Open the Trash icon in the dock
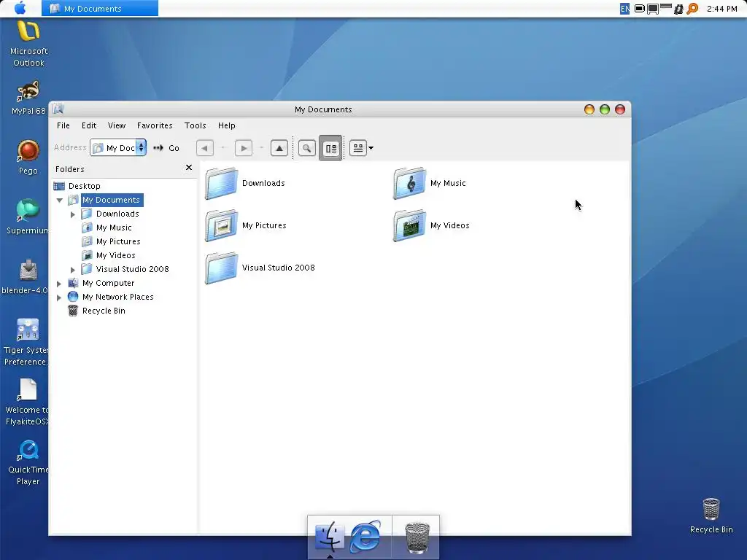 point(417,538)
